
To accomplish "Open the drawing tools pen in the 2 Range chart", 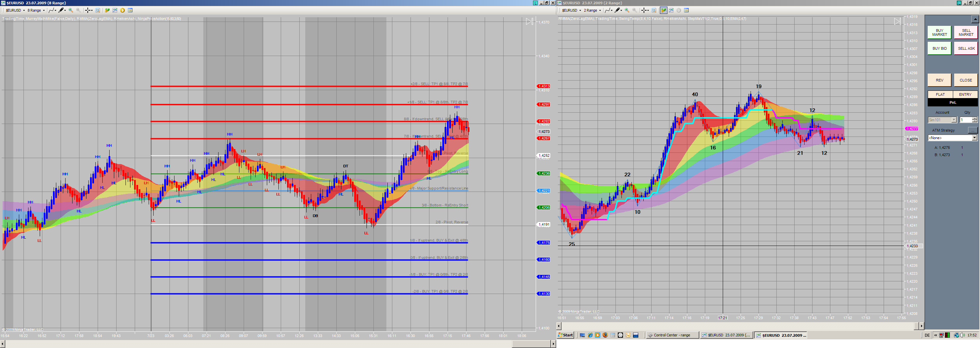I will pyautogui.click(x=618, y=10).
